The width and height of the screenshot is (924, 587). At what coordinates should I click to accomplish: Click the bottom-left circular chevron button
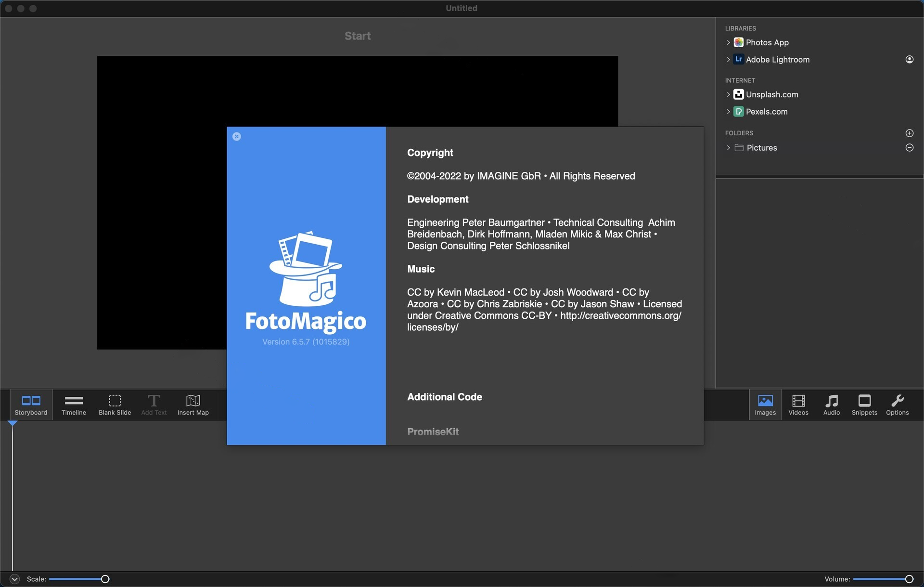coord(14,579)
